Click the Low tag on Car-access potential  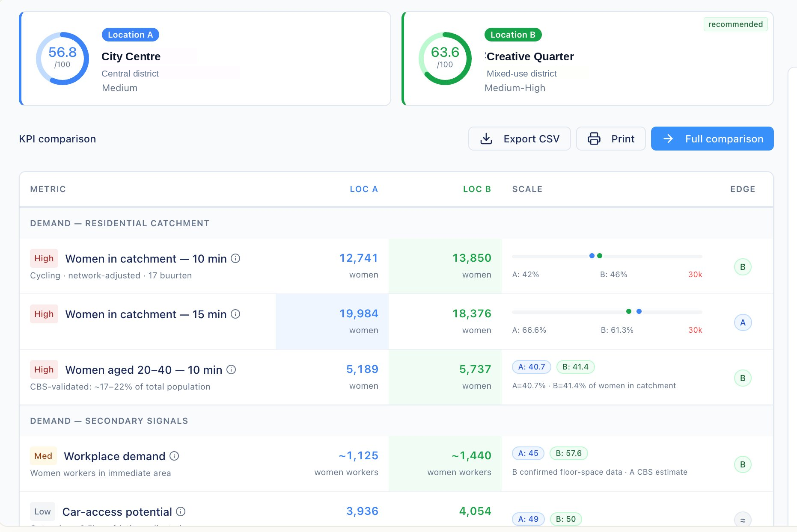point(42,511)
